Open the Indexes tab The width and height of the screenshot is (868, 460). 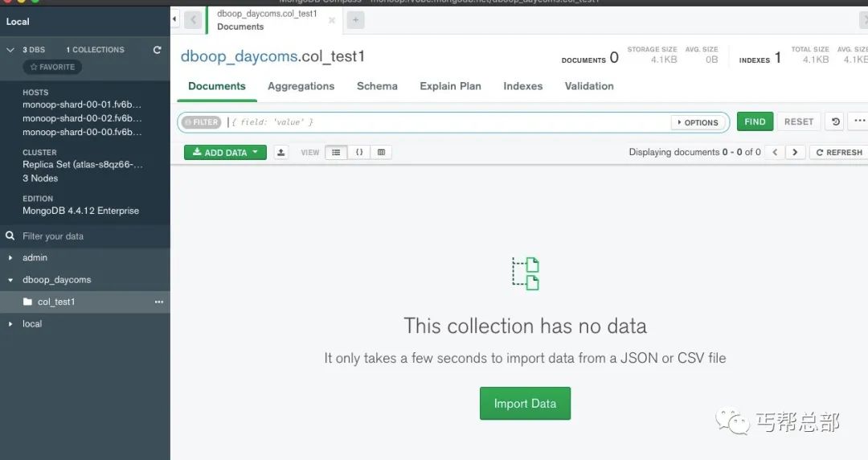tap(522, 86)
